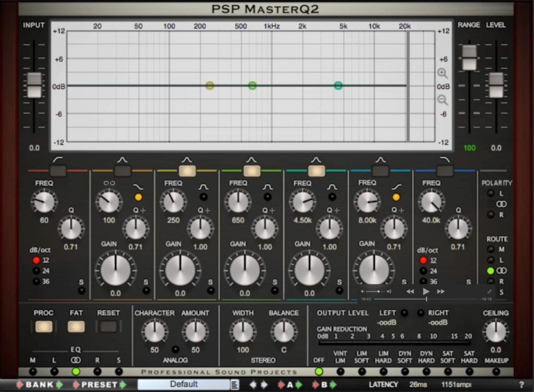Toggle shelf shape LED on 100 Hz band
534x392 pixels.
138,197
